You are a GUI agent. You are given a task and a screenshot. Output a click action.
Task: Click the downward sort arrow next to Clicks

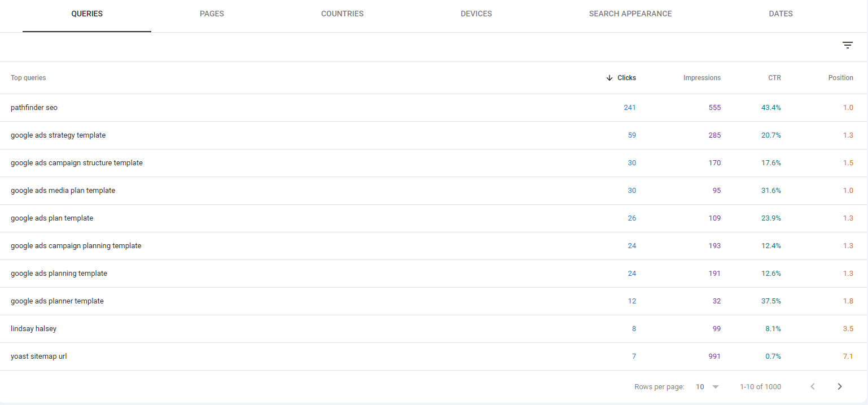(609, 78)
